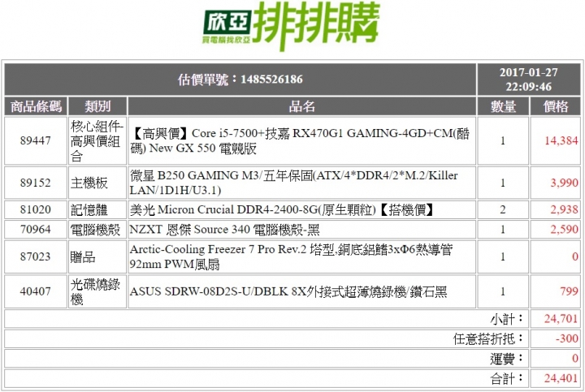Click the 類別 column header
The height and width of the screenshot is (392, 585).
point(97,106)
